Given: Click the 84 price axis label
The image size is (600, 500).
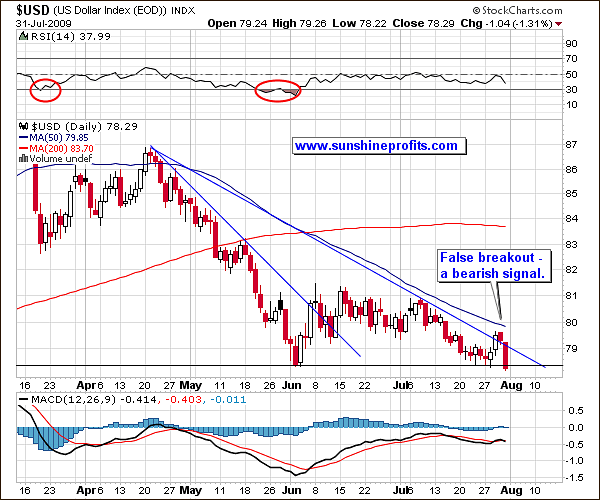Looking at the screenshot, I should [x=571, y=218].
